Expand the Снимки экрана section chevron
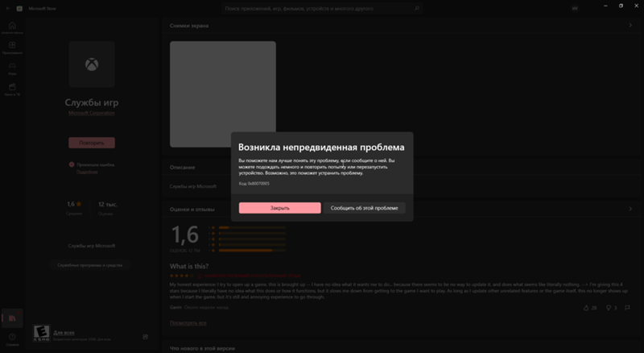The width and height of the screenshot is (644, 353). 630,26
